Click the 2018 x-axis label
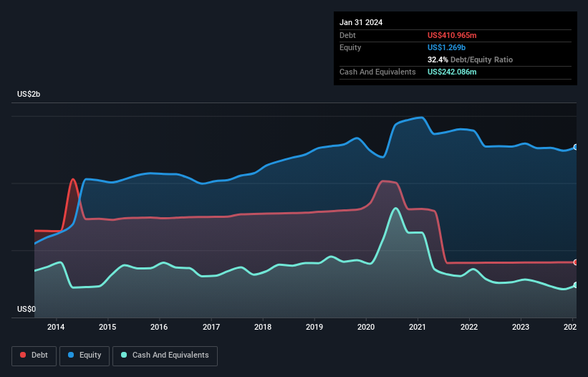This screenshot has width=588, height=377. coord(263,327)
